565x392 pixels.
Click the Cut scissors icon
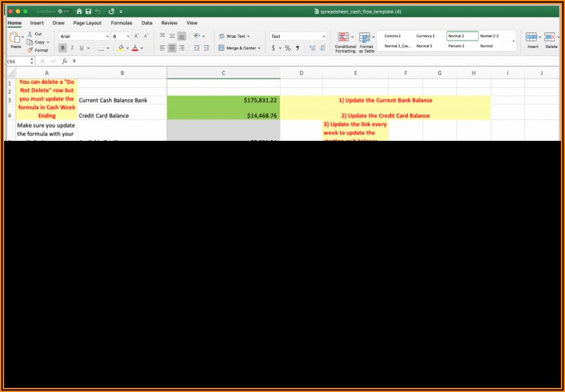[x=30, y=34]
